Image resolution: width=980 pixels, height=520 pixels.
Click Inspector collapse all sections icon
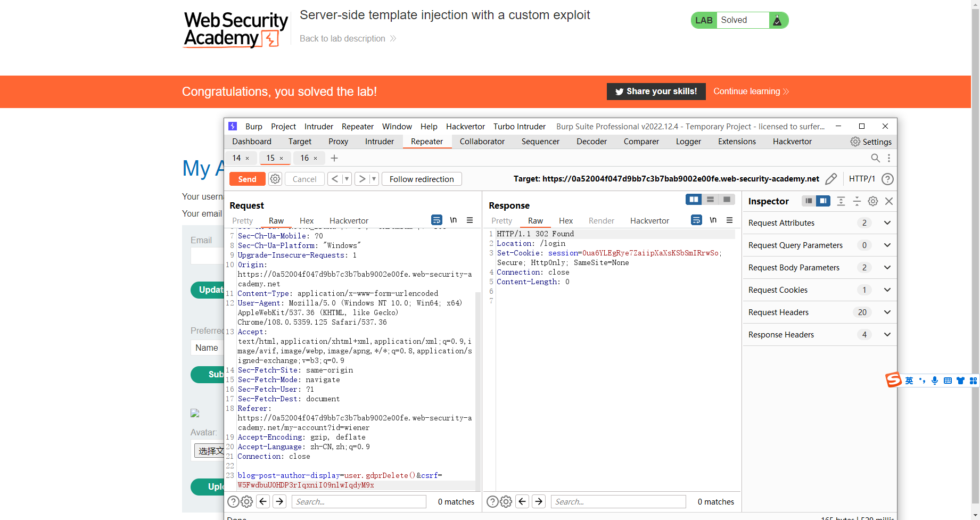pos(857,201)
